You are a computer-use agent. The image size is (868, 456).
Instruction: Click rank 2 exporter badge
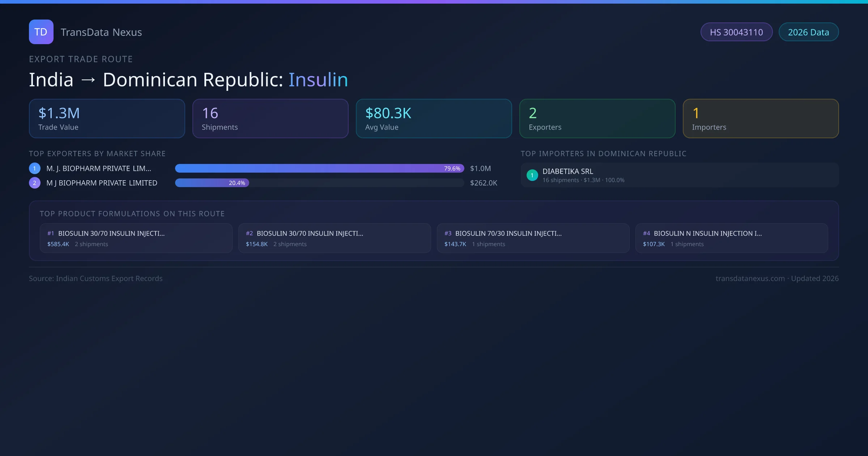click(x=35, y=183)
